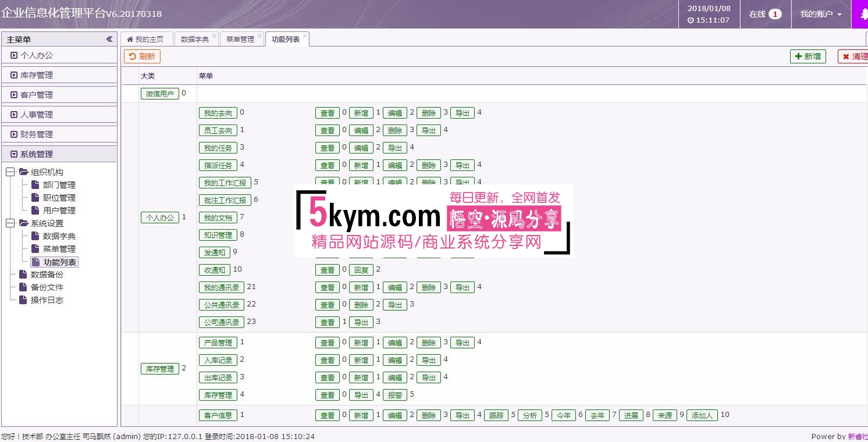
Task: Collapse the 主菜单 sidebar with double chevron
Action: tap(109, 39)
